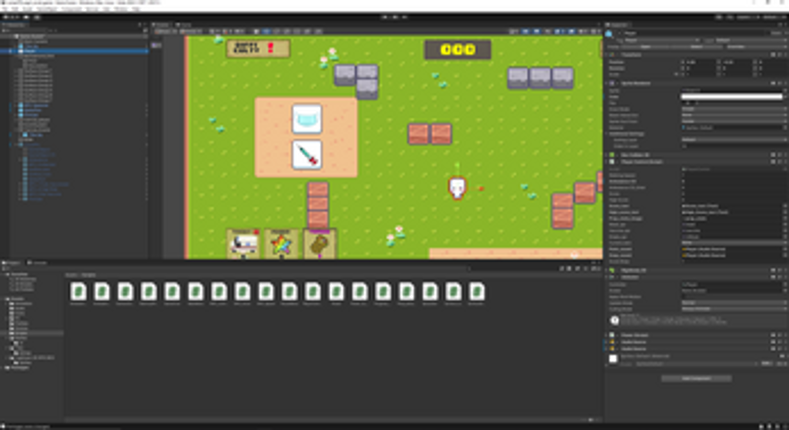789x430 pixels.
Task: Click the prefab Select button in Inspector
Action: tap(696, 47)
